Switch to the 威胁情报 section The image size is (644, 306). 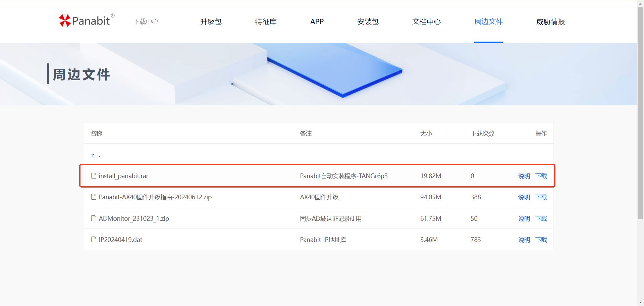(x=550, y=21)
